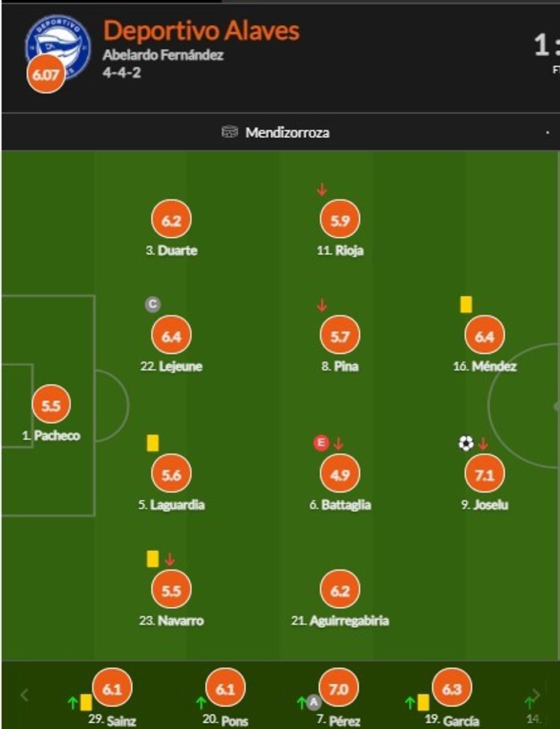Click the captain badge above Lejeune
Screen dimensions: 560x729
click(x=152, y=304)
